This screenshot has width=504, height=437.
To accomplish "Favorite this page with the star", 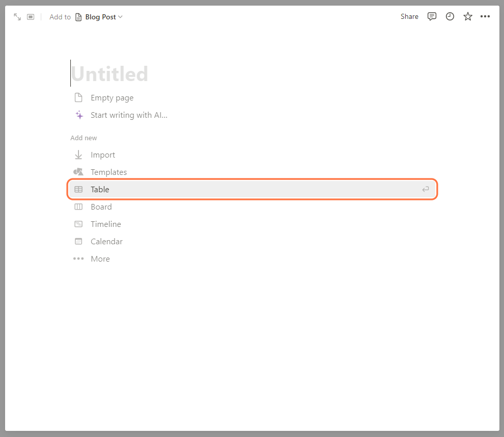I will coord(467,16).
